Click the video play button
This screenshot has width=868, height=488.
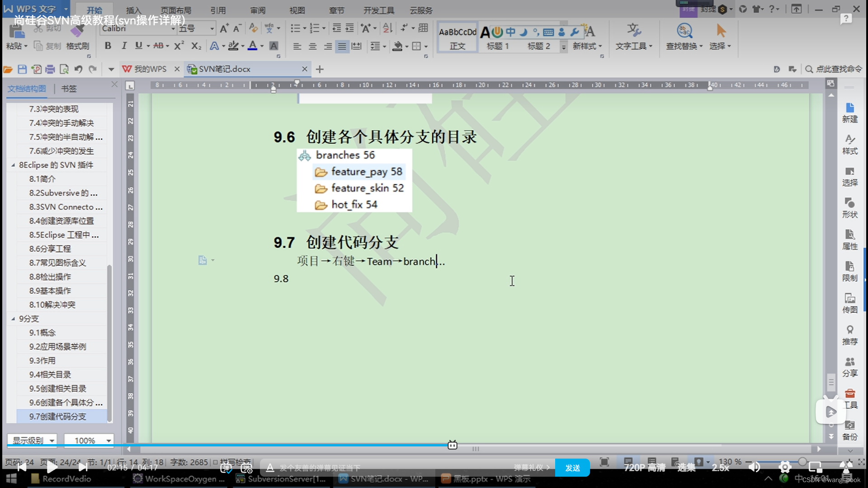click(52, 467)
